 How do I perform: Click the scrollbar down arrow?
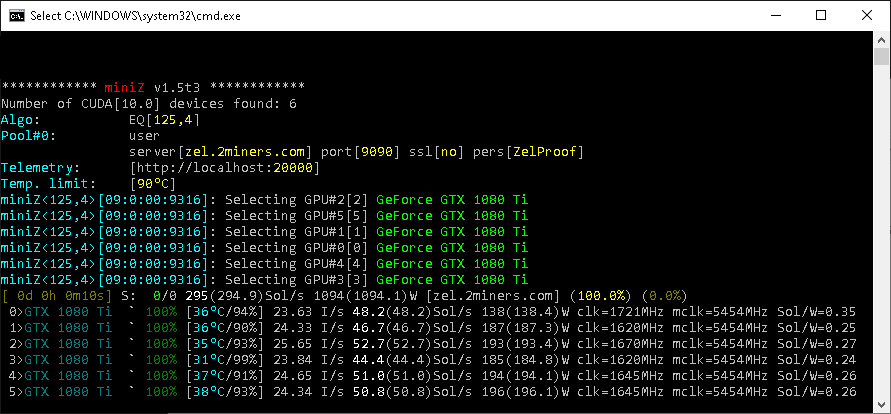coord(881,405)
